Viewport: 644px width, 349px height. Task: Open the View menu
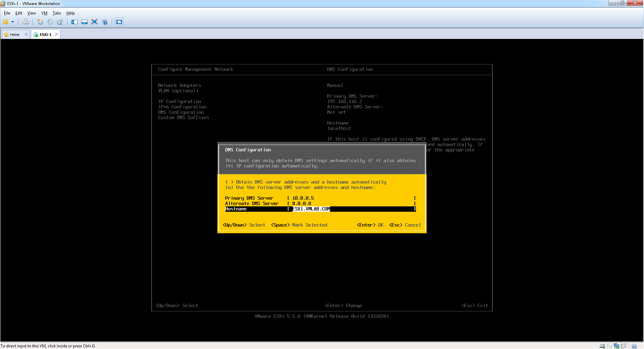32,13
